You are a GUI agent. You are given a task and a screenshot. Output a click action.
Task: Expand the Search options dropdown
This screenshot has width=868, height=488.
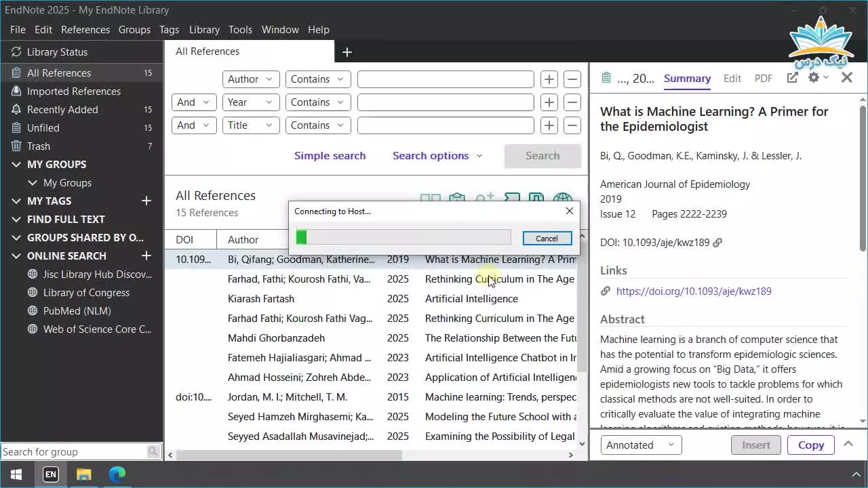[437, 156]
